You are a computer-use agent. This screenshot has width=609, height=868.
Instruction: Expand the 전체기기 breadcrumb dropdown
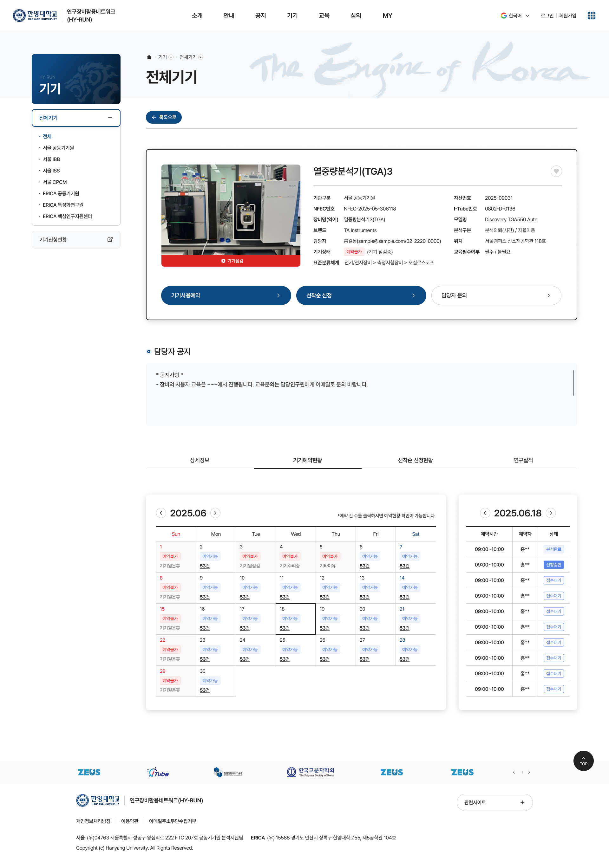201,57
